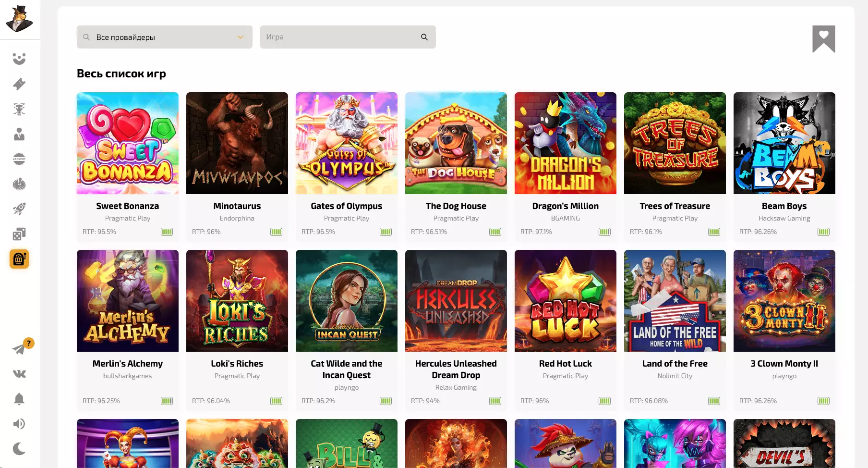
Task: Toggle dark mode with moon icon
Action: [19, 449]
